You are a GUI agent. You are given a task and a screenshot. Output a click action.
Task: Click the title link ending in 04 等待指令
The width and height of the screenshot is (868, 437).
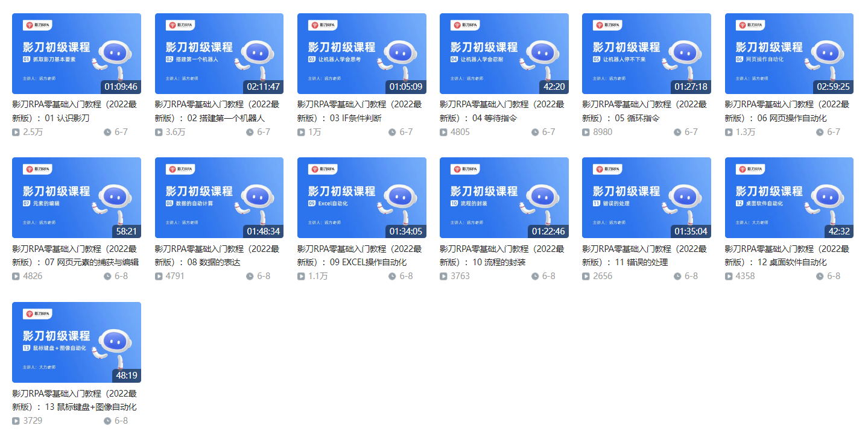click(502, 111)
